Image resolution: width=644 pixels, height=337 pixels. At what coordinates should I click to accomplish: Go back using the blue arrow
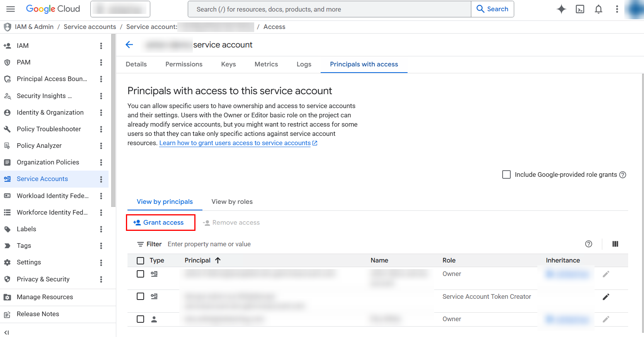pos(129,45)
